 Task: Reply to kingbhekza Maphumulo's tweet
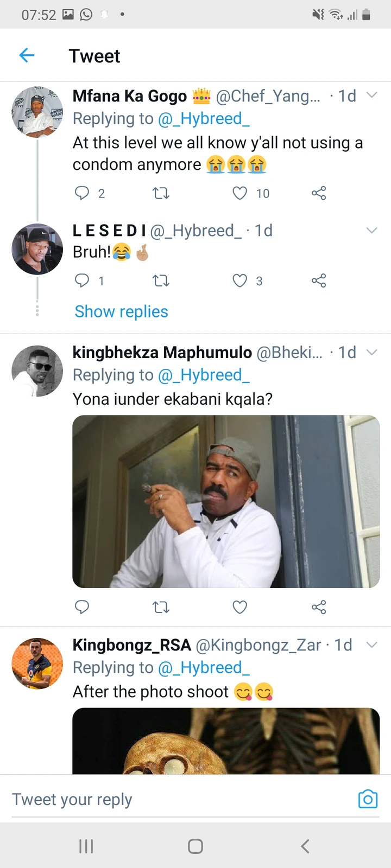pyautogui.click(x=82, y=607)
